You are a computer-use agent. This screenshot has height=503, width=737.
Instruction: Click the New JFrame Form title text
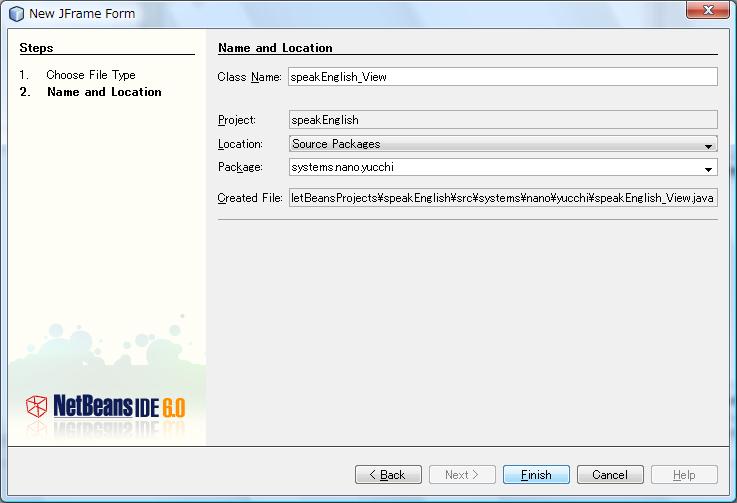[82, 14]
